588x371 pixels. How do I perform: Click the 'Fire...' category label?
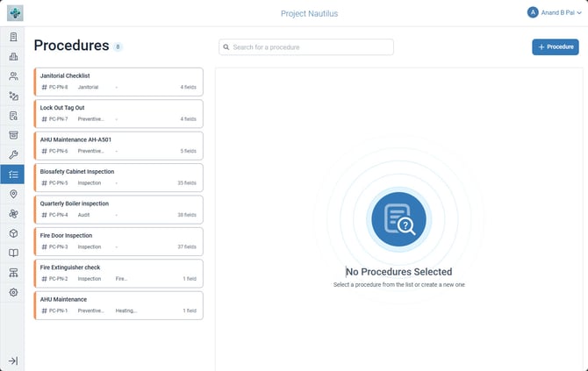tap(121, 279)
